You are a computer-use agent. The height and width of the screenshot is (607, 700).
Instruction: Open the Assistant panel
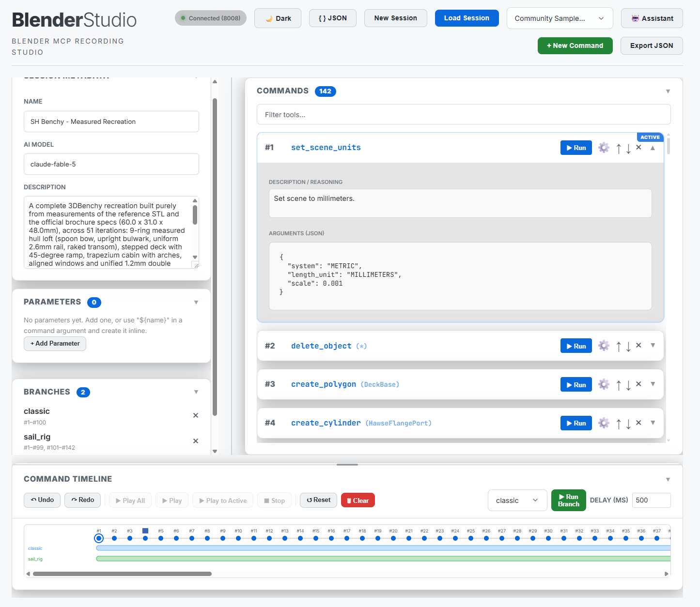coord(652,18)
